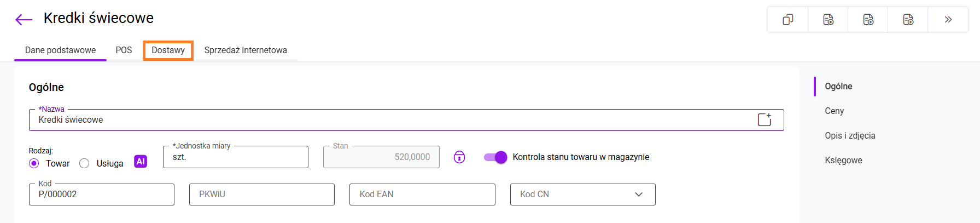
Task: Disable Kontrola stanu towaru w magazynie
Action: (x=495, y=157)
